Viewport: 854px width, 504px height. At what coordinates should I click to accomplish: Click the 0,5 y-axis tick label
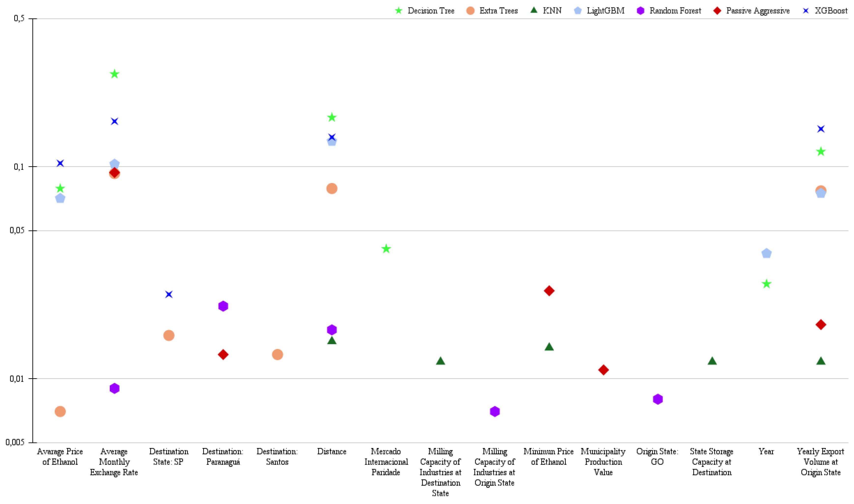click(x=19, y=18)
